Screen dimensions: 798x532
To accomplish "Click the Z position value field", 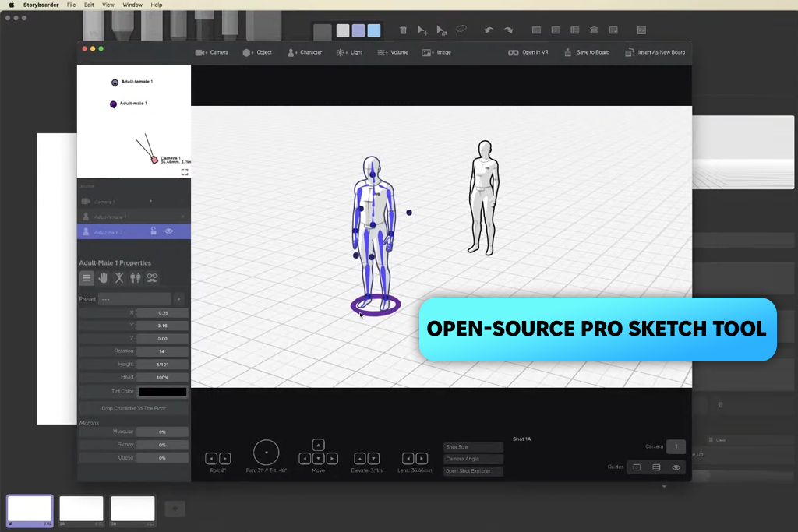I will click(162, 339).
